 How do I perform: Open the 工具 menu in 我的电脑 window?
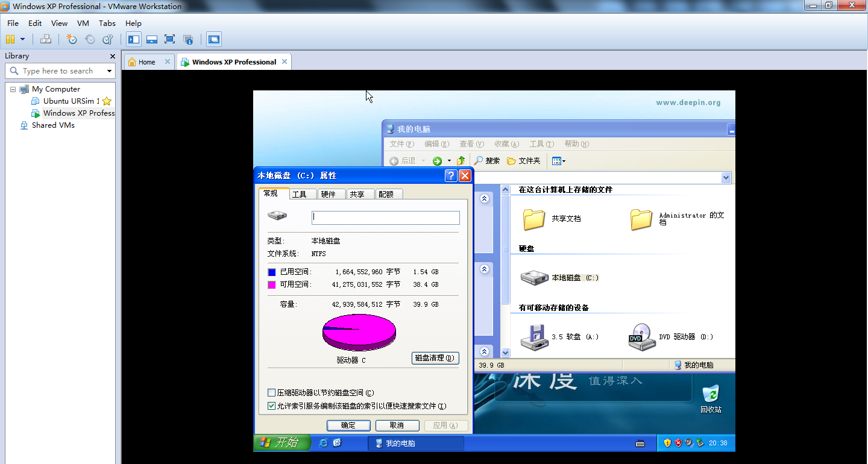tap(541, 144)
